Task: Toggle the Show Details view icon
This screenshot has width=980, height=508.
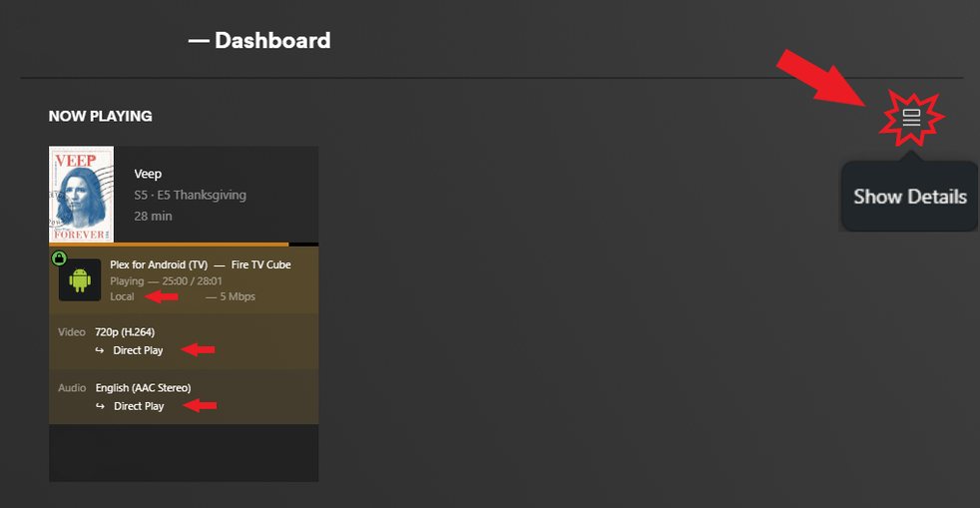Action: [x=910, y=118]
